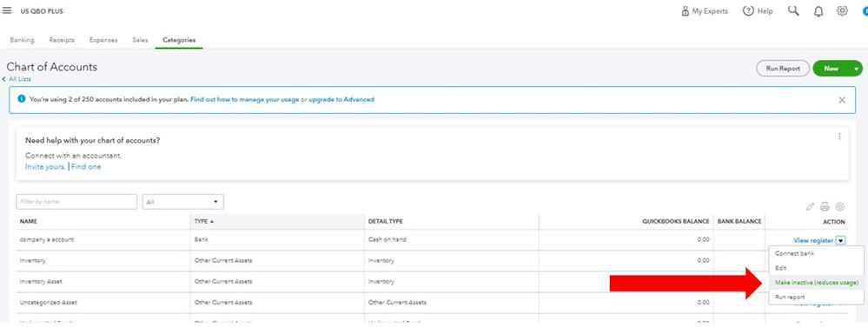Click the 'Find one' link
Image resolution: width=868 pixels, height=328 pixels.
[86, 167]
